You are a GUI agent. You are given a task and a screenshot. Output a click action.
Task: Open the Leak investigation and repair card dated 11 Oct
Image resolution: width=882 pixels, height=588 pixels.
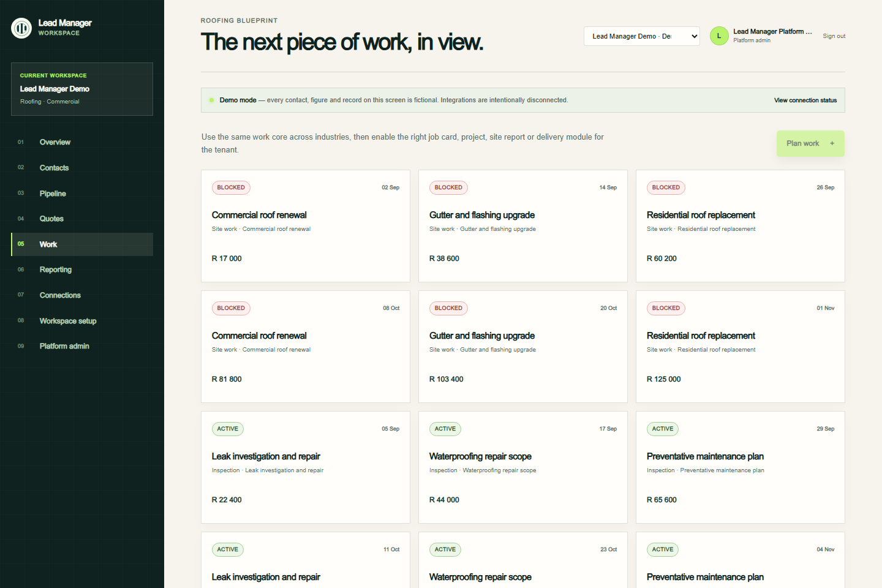tap(306, 560)
